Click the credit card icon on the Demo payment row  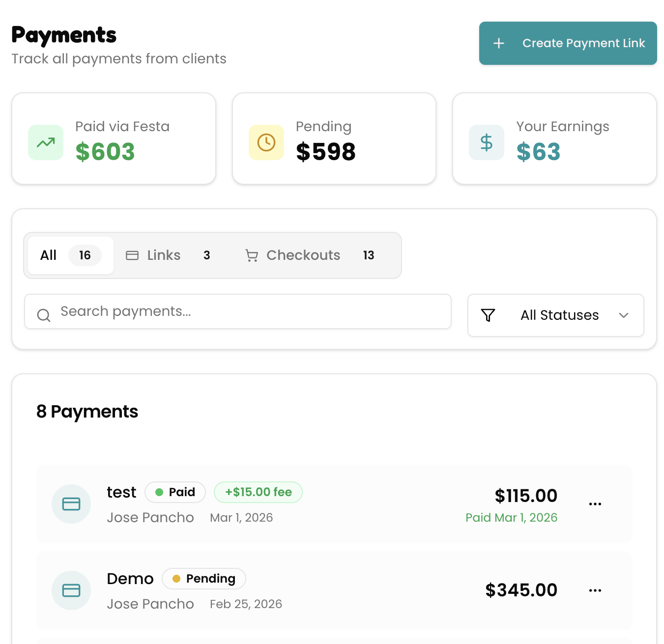click(x=71, y=590)
